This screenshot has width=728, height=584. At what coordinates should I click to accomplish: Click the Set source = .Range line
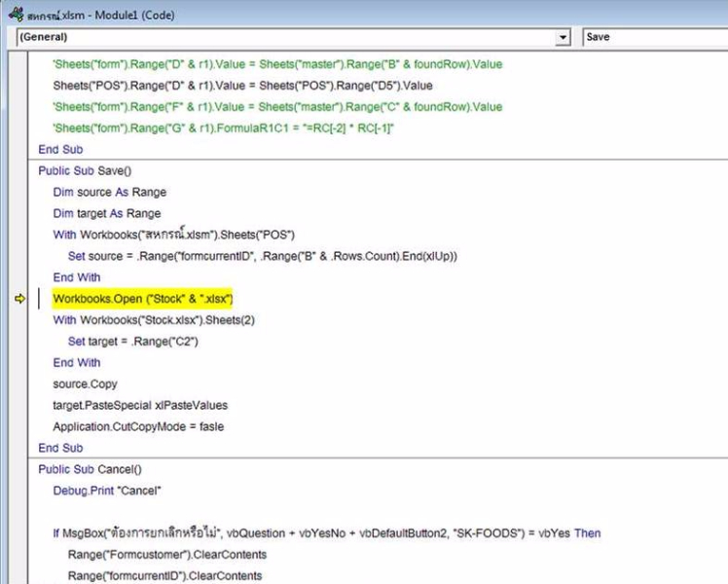click(262, 257)
